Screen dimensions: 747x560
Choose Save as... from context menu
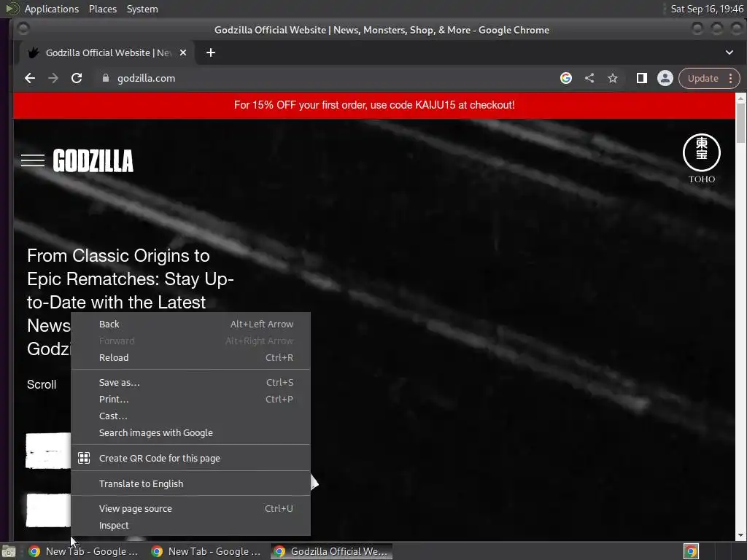190,382
